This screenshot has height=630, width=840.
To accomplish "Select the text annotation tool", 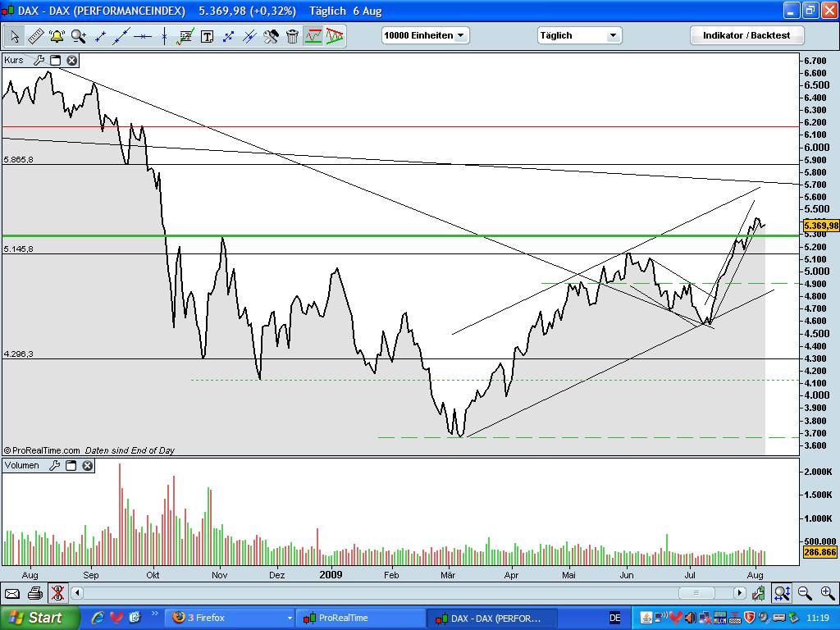I will coord(207,36).
